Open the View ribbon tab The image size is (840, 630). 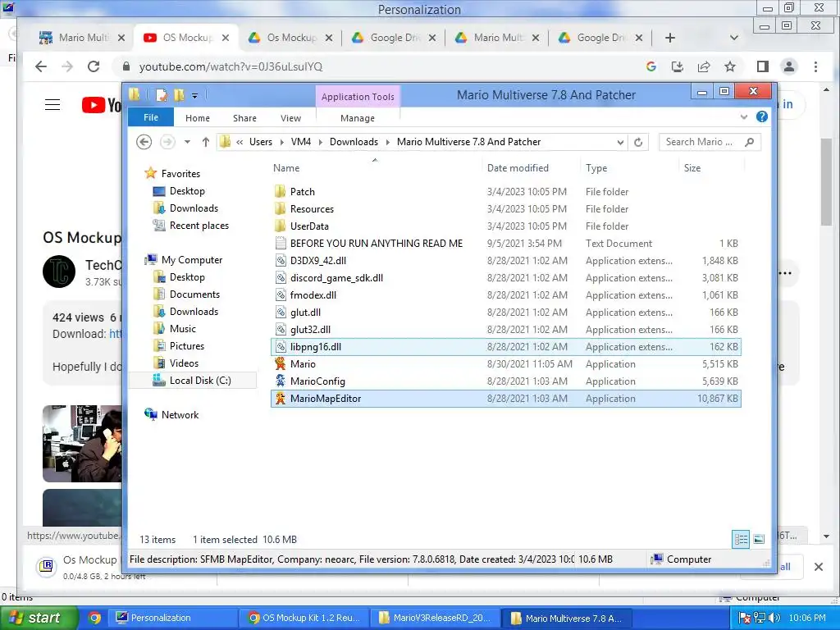pyautogui.click(x=290, y=118)
